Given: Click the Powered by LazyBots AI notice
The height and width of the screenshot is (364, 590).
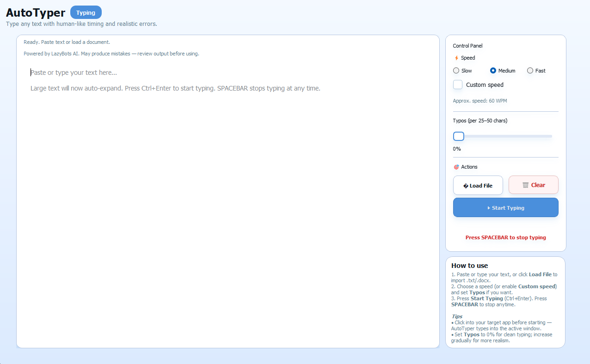Looking at the screenshot, I should coord(111,54).
